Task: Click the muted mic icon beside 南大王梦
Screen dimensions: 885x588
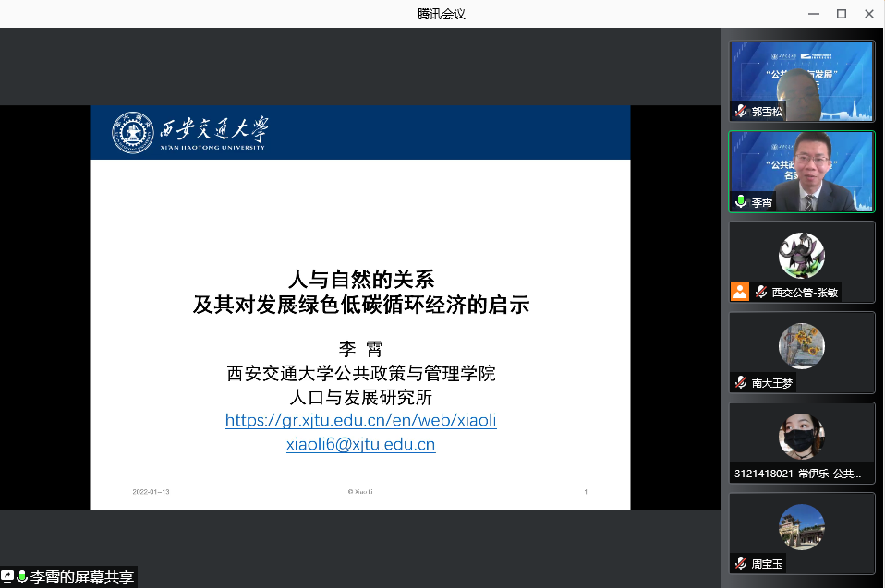Action: point(741,382)
